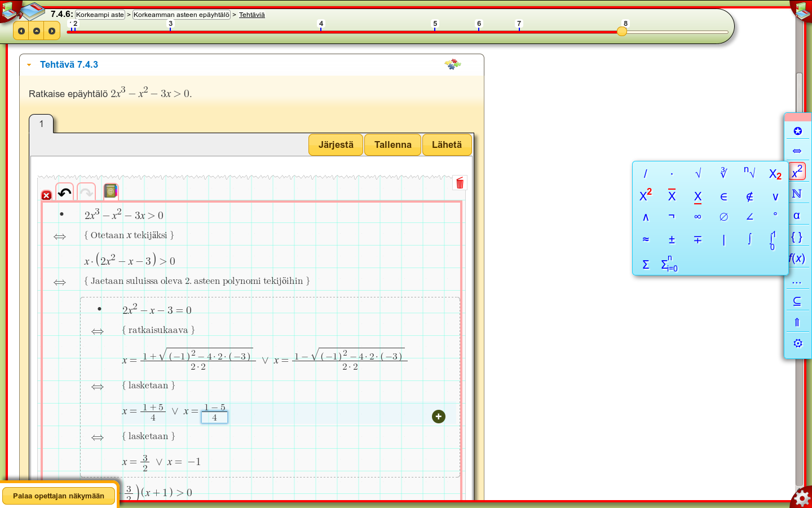
Task: Expand the curly braces palette category
Action: pyautogui.click(x=797, y=237)
